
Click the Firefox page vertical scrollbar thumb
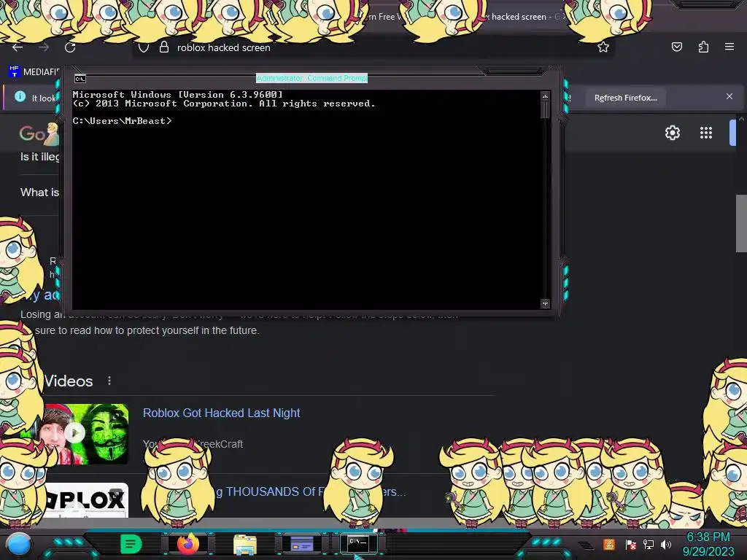click(741, 223)
